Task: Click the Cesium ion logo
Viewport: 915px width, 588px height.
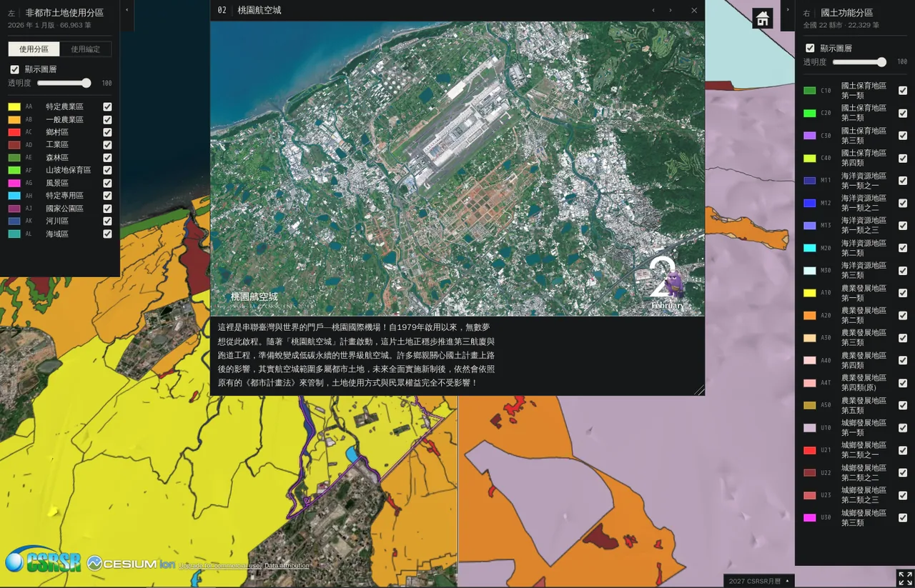Action: tap(131, 564)
